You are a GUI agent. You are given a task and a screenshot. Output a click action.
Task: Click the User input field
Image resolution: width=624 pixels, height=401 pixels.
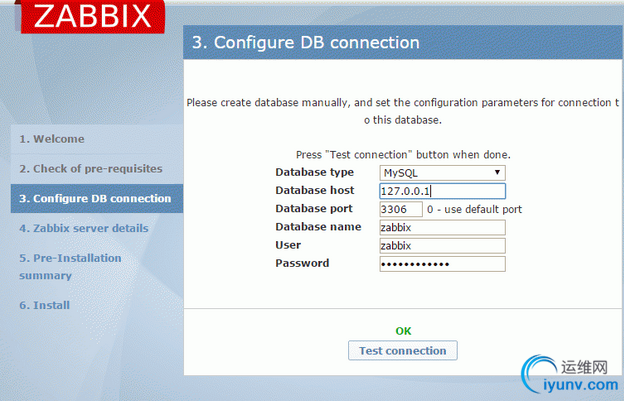442,246
